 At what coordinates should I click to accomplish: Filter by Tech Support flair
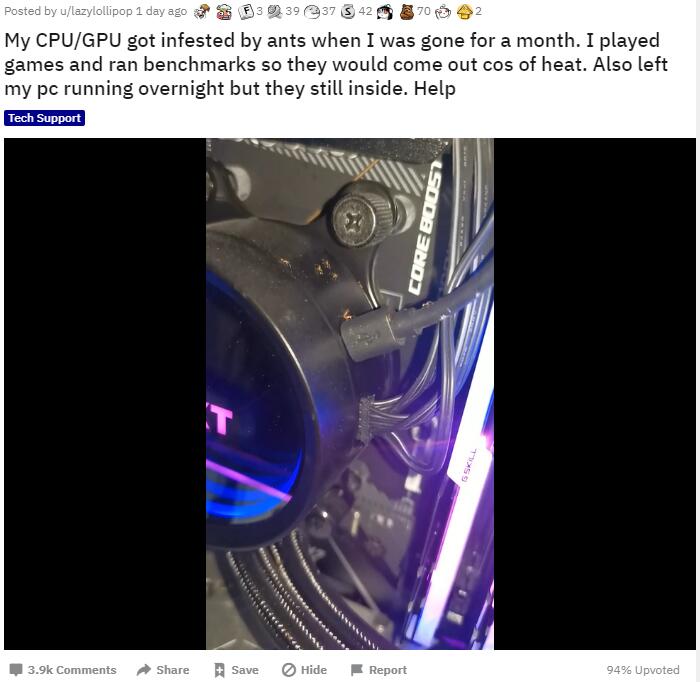tap(44, 118)
